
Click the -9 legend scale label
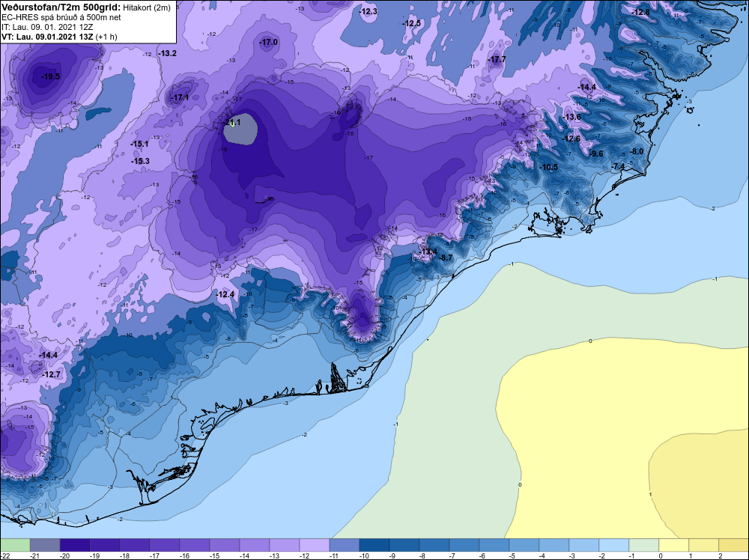(x=392, y=556)
